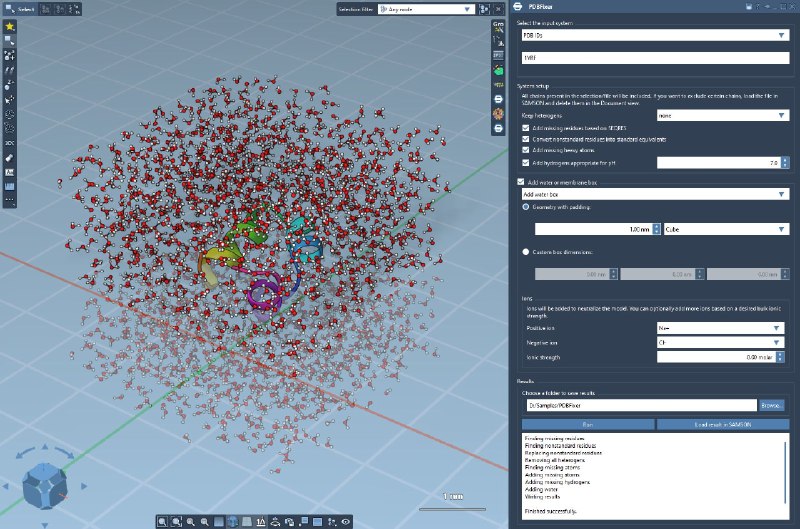Viewport: 800px width, 529px height.
Task: Close the selection filter bar
Action: pyautogui.click(x=498, y=9)
